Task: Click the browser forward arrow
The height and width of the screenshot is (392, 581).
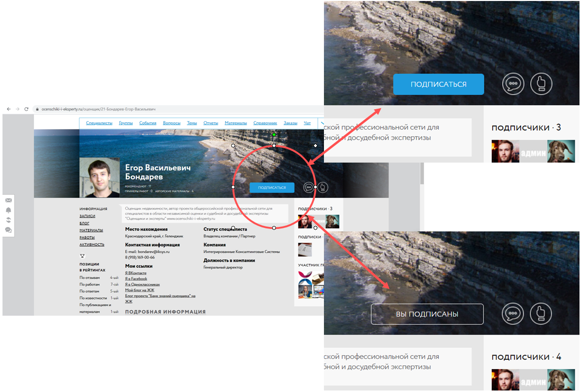Action: point(17,109)
